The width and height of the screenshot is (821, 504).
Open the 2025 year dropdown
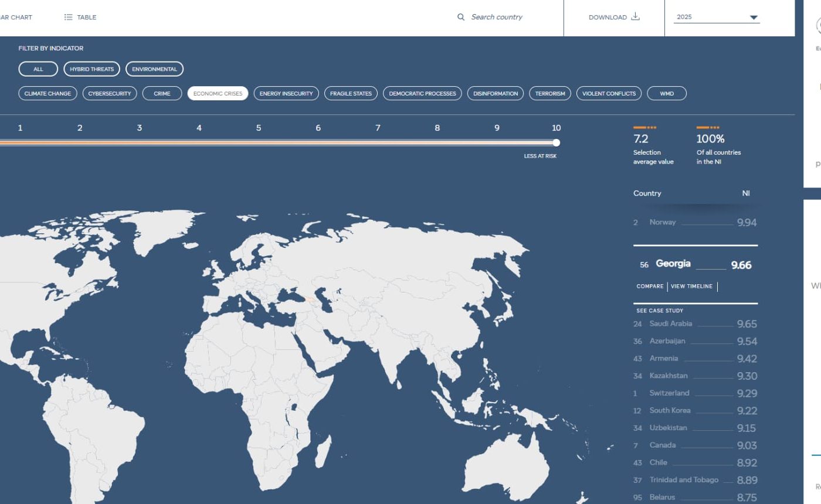[718, 17]
